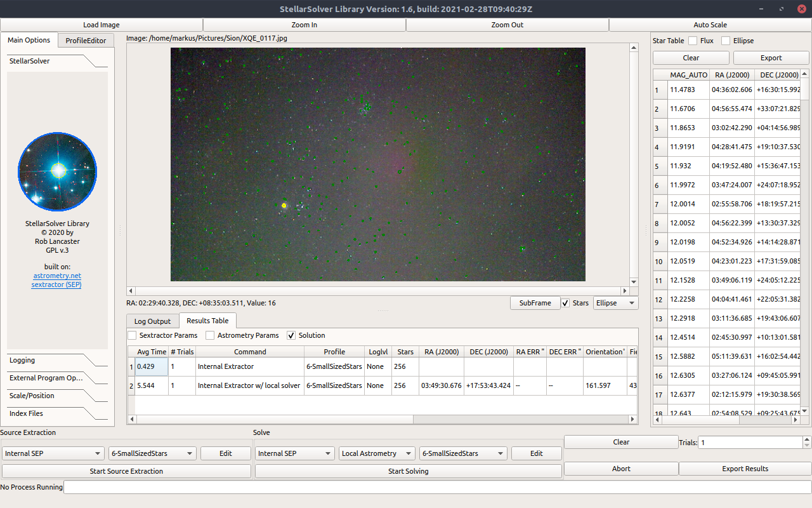Screen dimensions: 812x508
Task: Open the Solve 6-SmallSizedStars profile dropdown
Action: pyautogui.click(x=464, y=453)
